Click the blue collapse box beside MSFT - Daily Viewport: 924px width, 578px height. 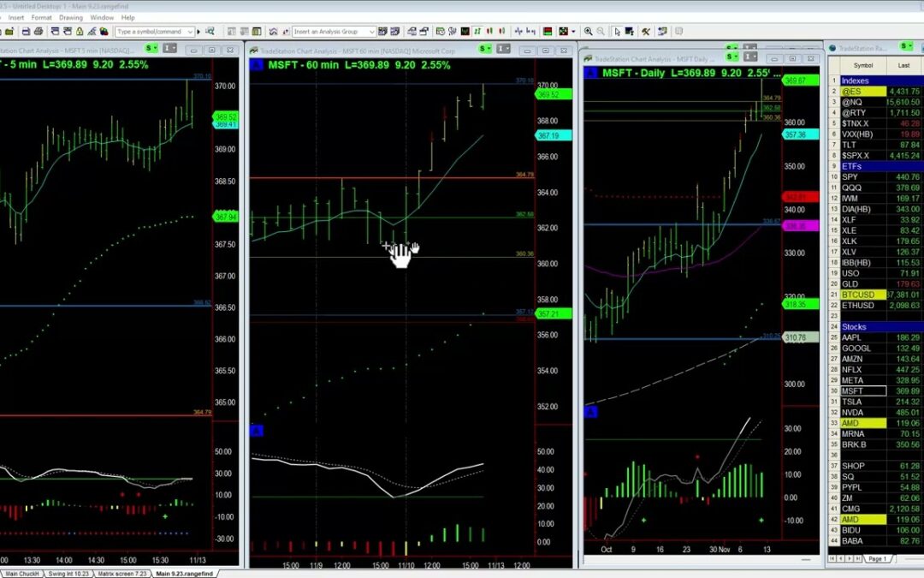click(590, 73)
